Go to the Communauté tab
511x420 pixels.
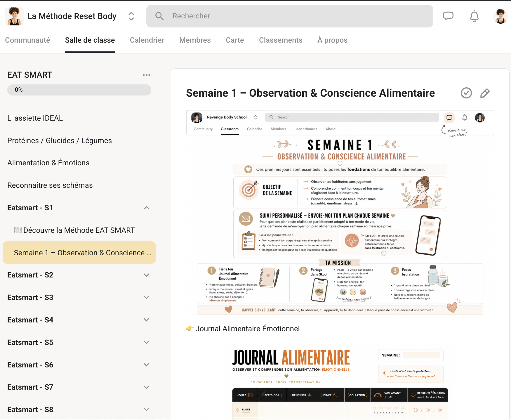[x=27, y=40]
